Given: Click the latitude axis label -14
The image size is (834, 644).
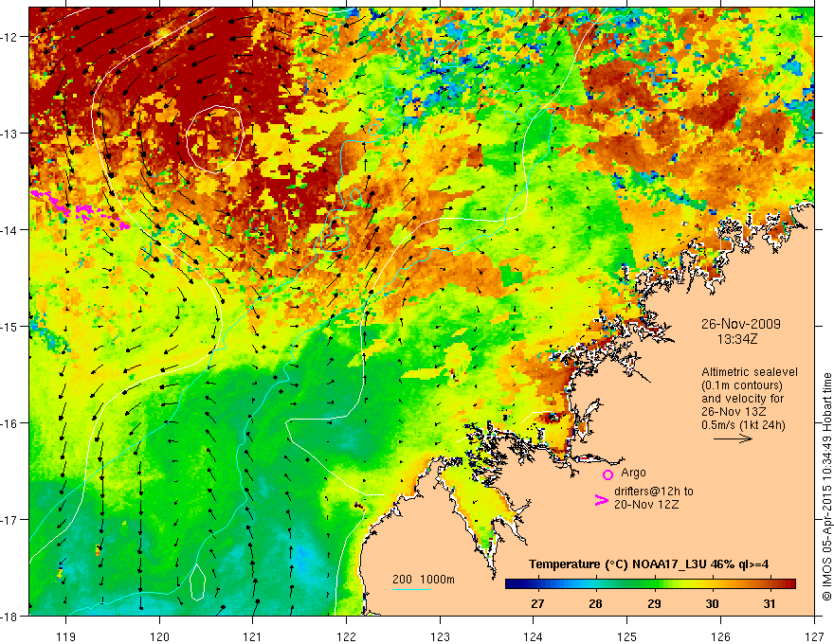Looking at the screenshot, I should pyautogui.click(x=10, y=230).
